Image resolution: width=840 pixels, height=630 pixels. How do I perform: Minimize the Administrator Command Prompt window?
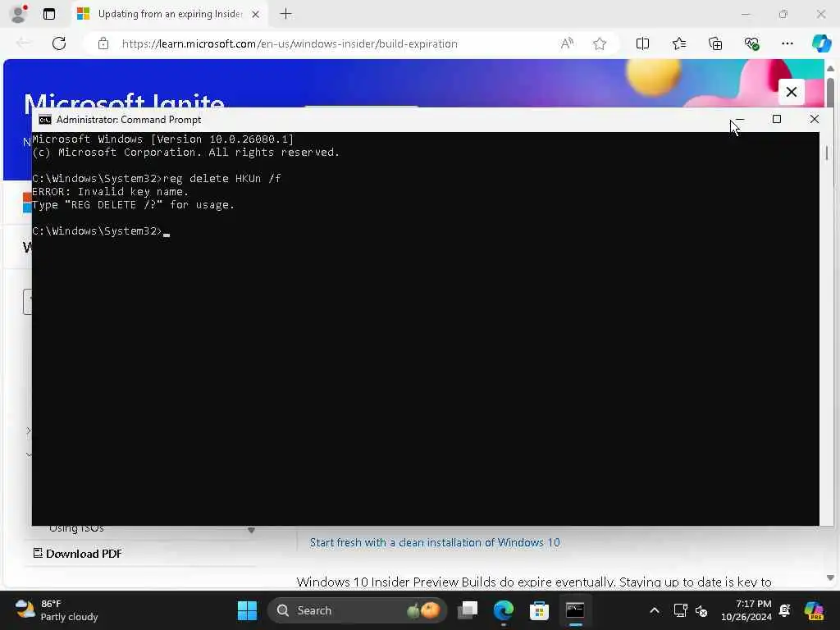coord(740,119)
